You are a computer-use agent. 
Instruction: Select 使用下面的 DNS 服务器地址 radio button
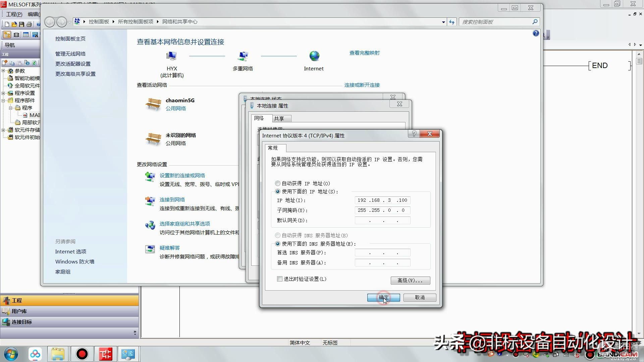[277, 244]
